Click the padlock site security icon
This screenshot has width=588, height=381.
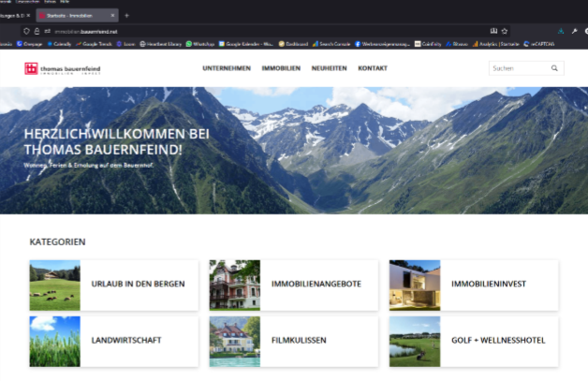[37, 30]
